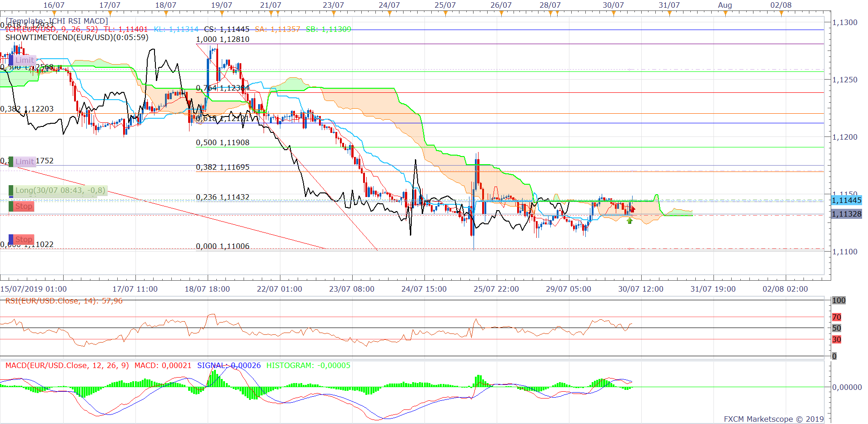Viewport: 868px width, 424px height.
Task: Click the RSI 100 level label
Action: click(x=839, y=300)
